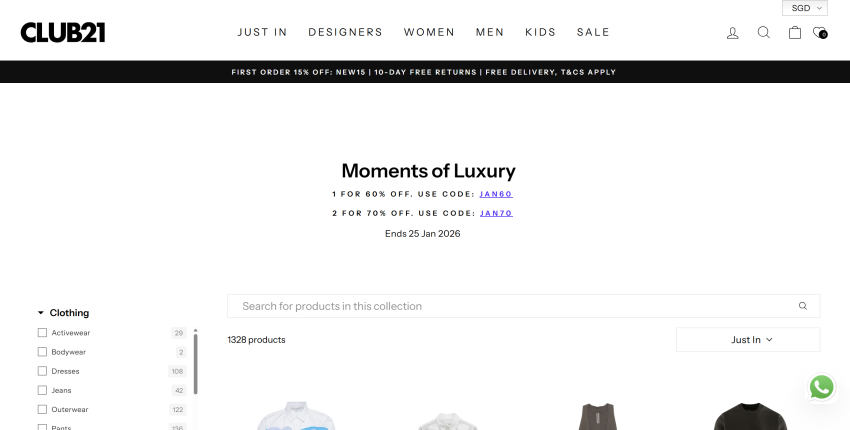Image resolution: width=850 pixels, height=430 pixels.
Task: Go to the Sale menu
Action: [593, 32]
